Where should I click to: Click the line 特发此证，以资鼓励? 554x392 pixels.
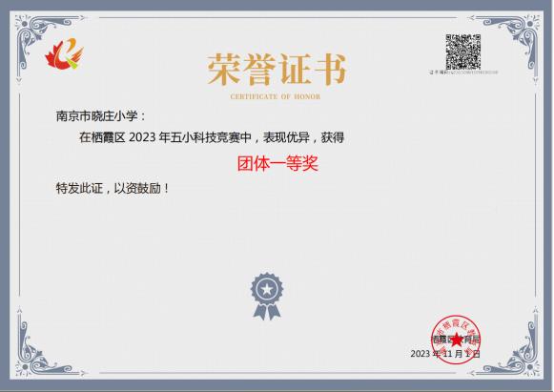(112, 188)
